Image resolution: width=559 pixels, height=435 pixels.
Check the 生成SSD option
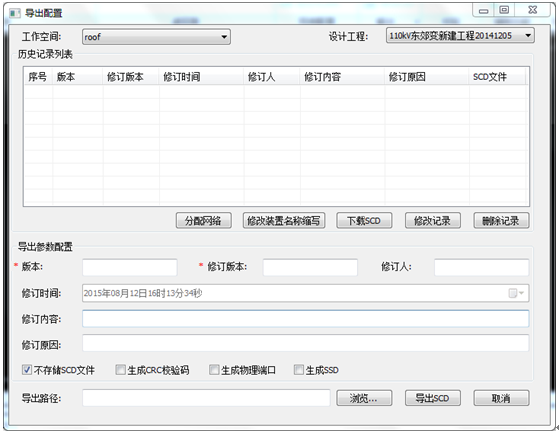click(x=298, y=369)
